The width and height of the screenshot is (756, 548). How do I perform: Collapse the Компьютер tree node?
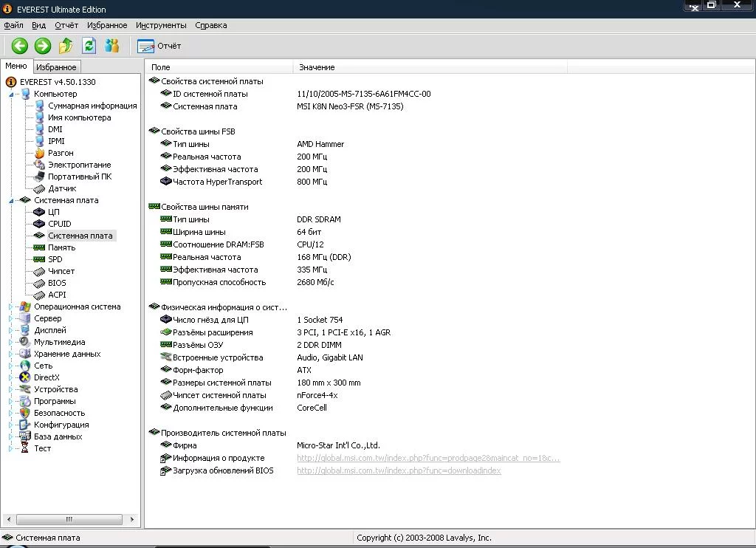click(x=11, y=95)
